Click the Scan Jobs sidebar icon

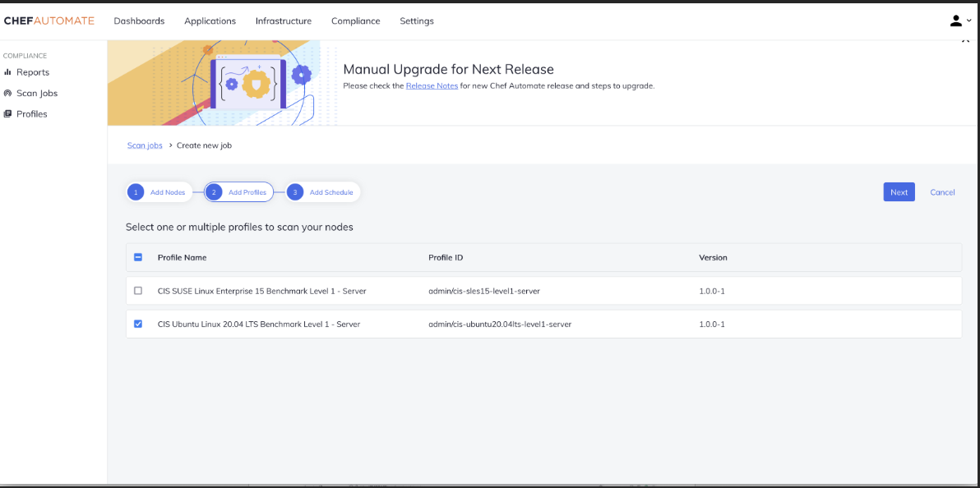[x=8, y=94]
